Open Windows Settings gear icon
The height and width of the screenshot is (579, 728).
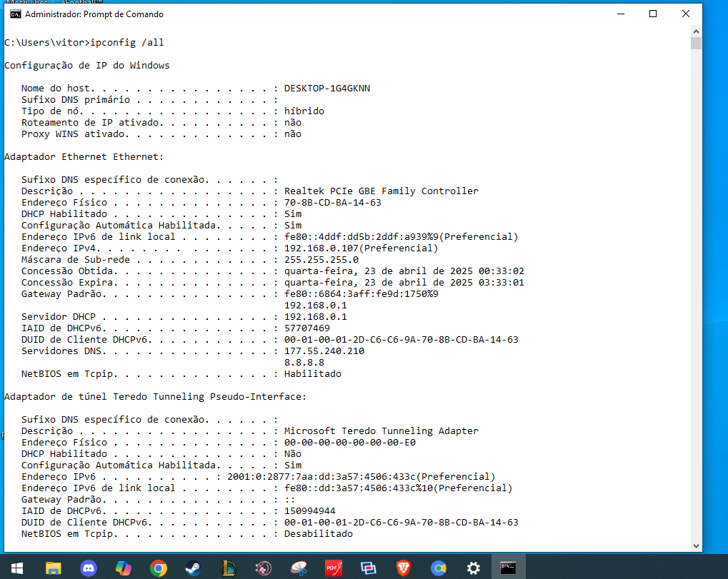point(474,568)
